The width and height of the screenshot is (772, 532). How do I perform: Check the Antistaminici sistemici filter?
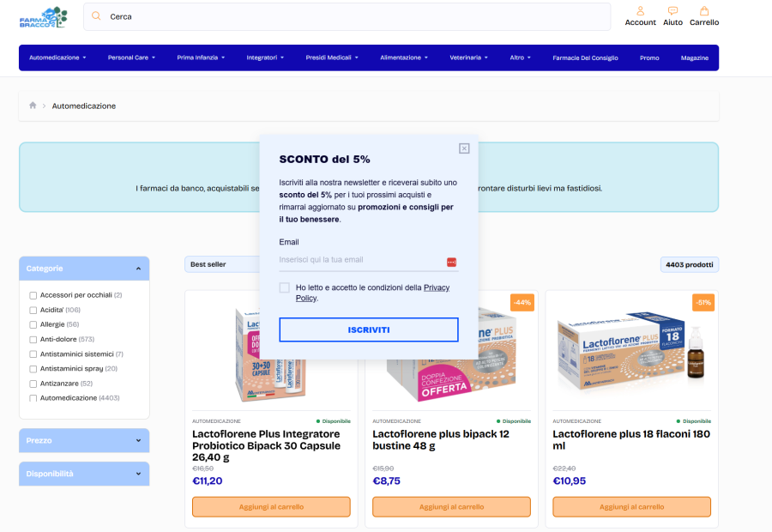[33, 354]
